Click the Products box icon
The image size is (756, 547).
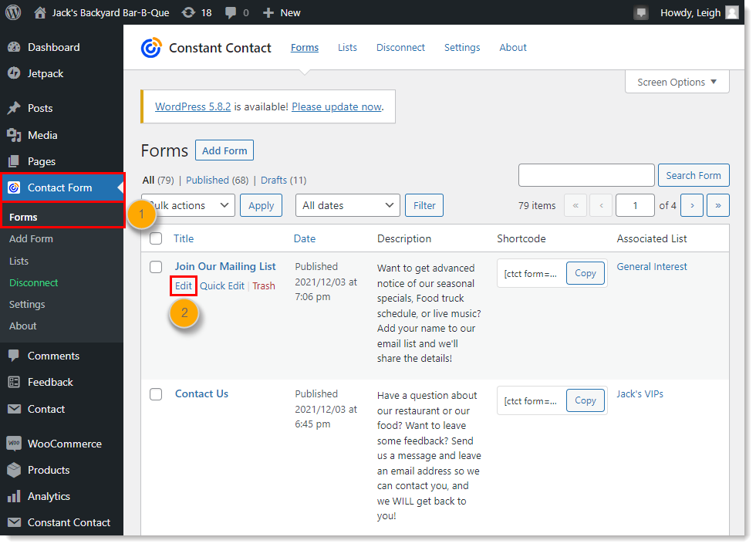14,470
